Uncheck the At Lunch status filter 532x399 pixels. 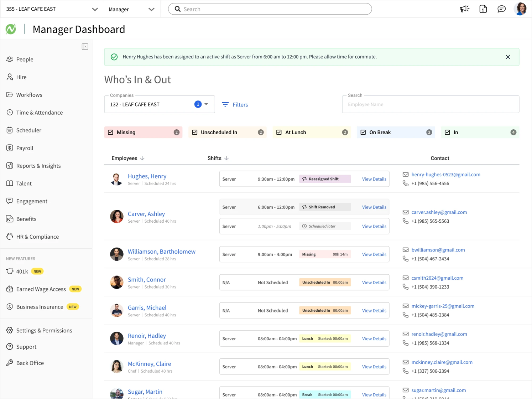coord(279,132)
